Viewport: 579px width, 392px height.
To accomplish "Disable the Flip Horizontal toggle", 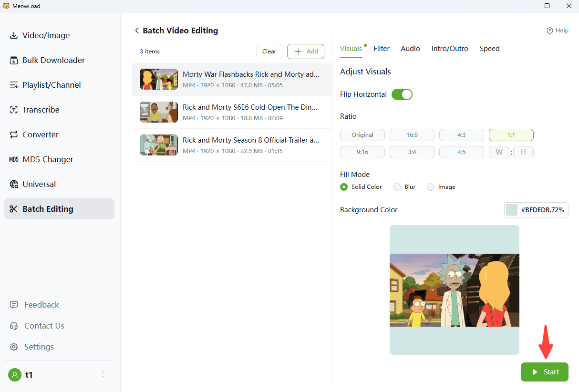I will [x=402, y=94].
